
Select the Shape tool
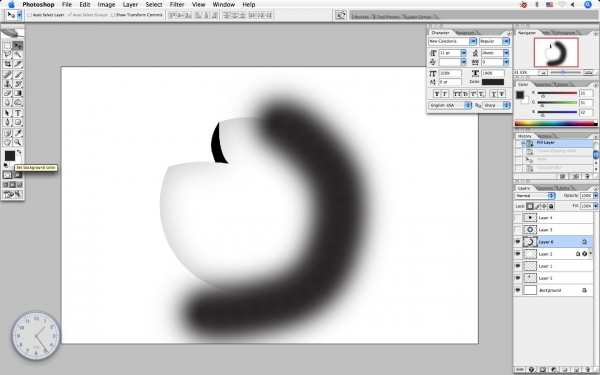click(18, 122)
